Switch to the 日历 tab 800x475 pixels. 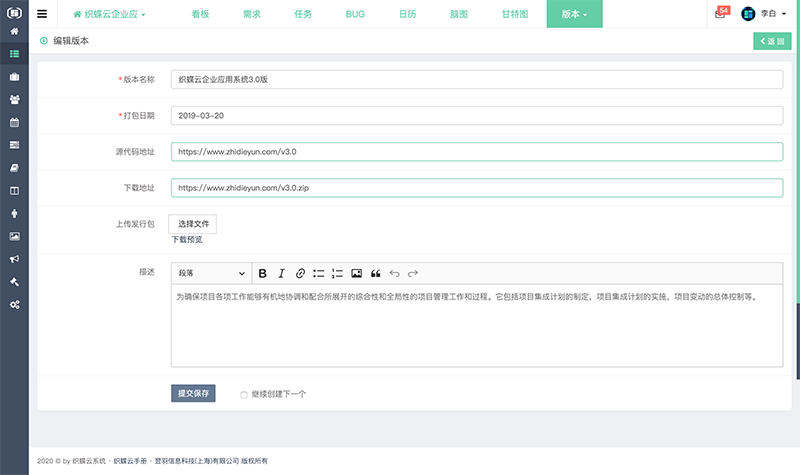(408, 14)
